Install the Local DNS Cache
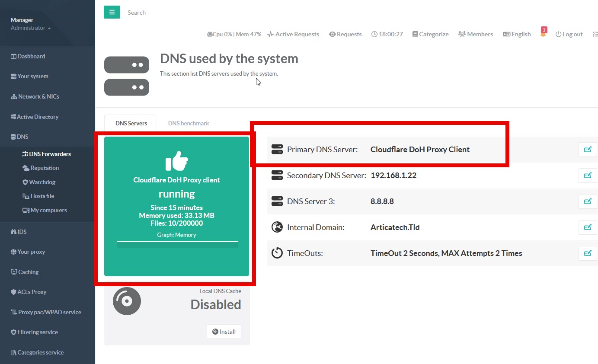Image resolution: width=598 pixels, height=364 pixels. point(224,332)
